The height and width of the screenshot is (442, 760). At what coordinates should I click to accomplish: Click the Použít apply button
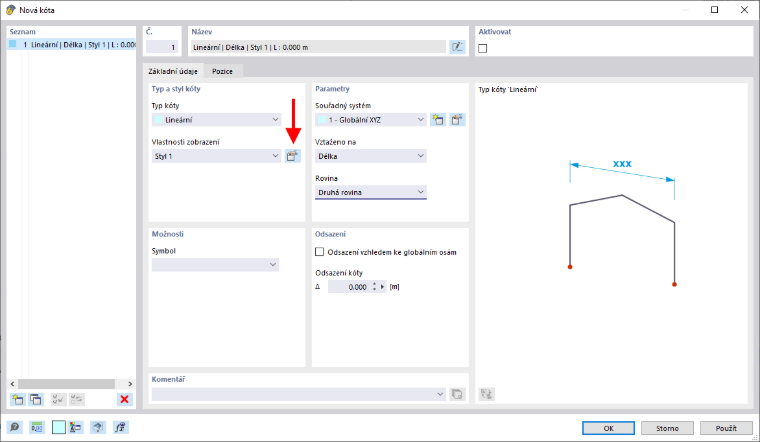[726, 428]
